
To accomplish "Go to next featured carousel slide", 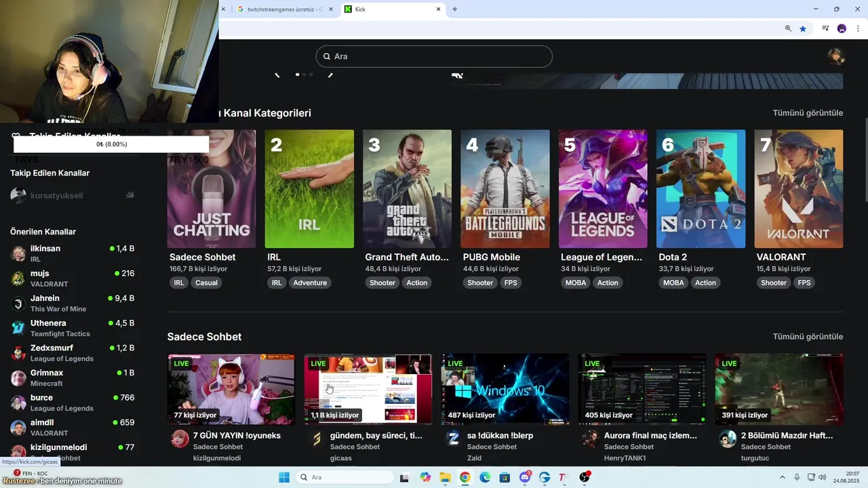I will coord(330,75).
